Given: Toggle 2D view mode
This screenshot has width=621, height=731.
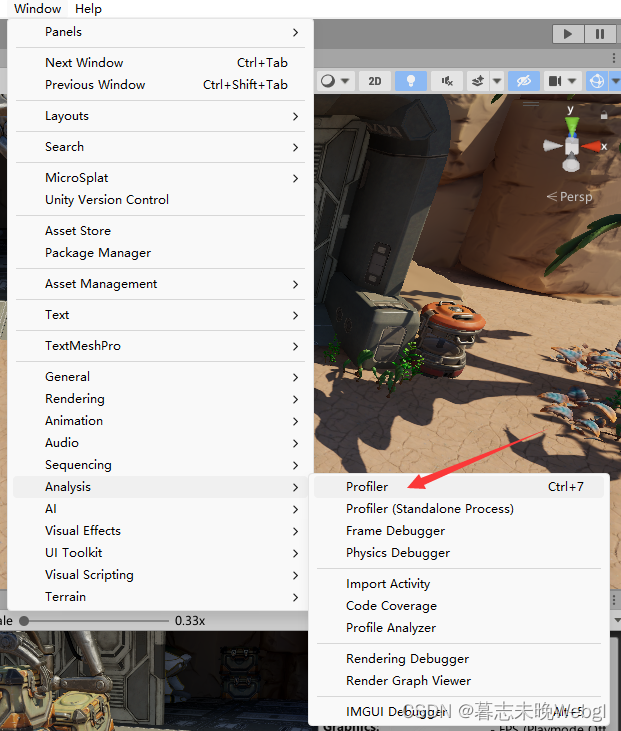Looking at the screenshot, I should [375, 81].
